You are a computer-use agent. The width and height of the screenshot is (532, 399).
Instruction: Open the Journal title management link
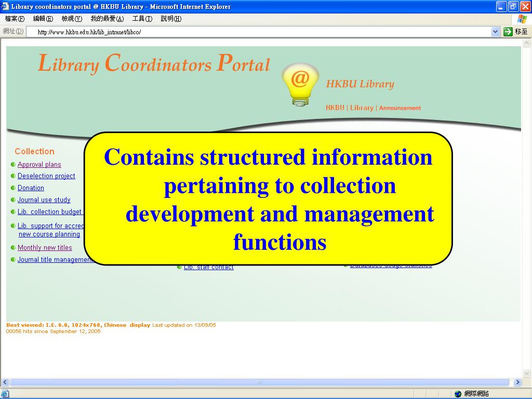point(55,260)
